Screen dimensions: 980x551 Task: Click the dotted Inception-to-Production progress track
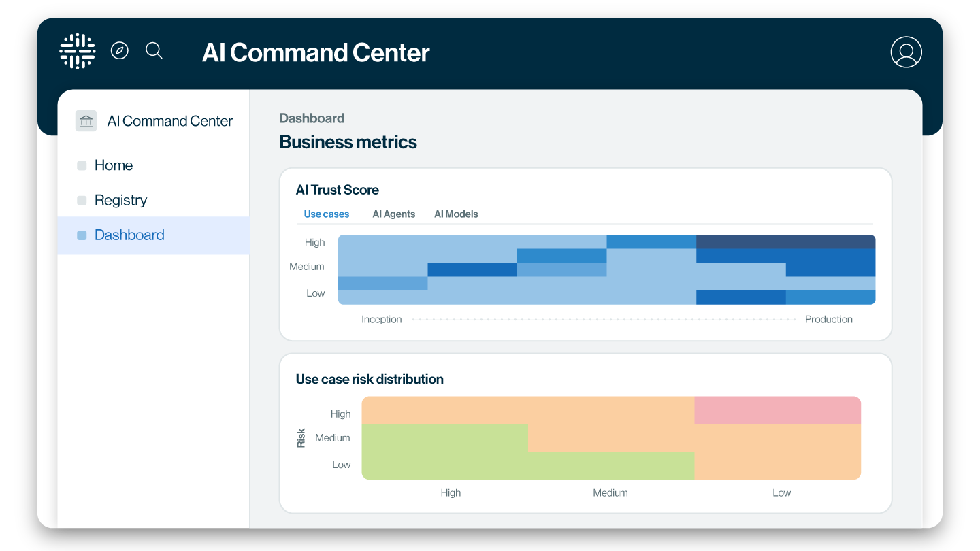click(x=606, y=318)
